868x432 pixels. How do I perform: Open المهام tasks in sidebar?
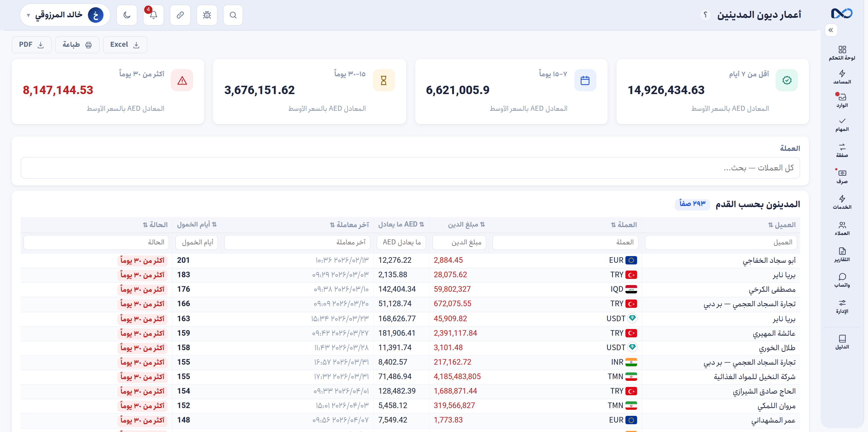[842, 125]
